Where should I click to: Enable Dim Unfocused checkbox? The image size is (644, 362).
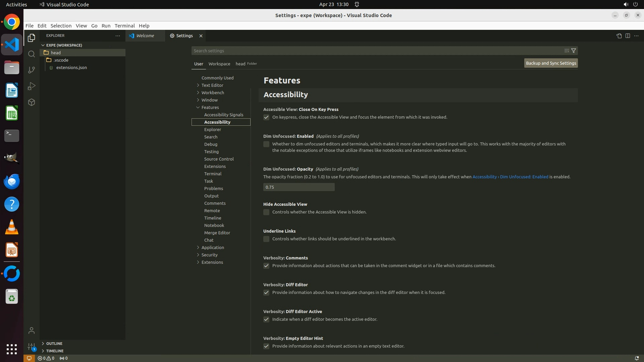click(266, 144)
